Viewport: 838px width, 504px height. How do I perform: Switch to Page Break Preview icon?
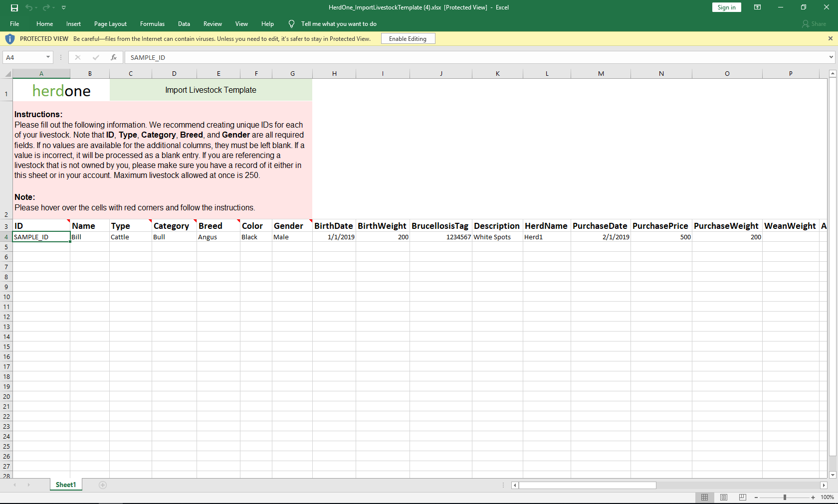click(x=742, y=497)
